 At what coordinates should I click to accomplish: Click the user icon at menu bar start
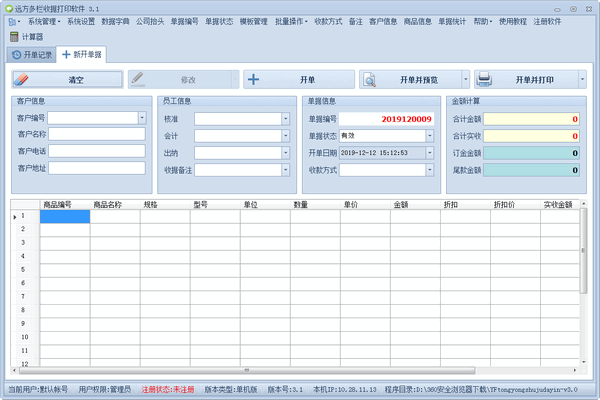(x=12, y=22)
